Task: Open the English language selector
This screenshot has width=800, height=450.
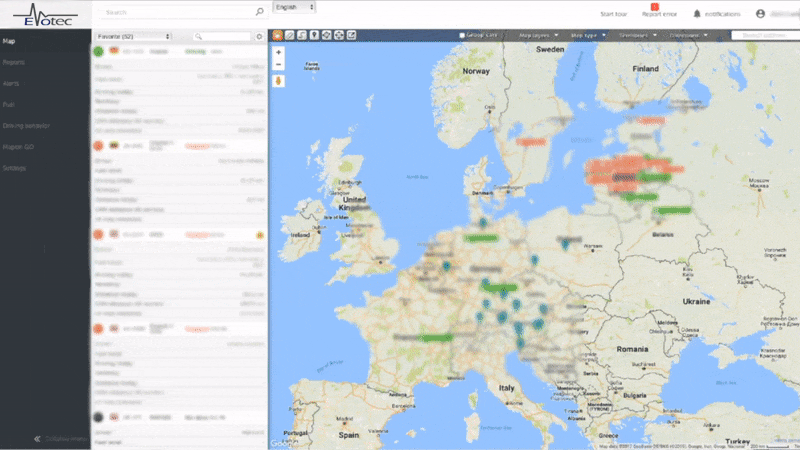Action: click(294, 7)
